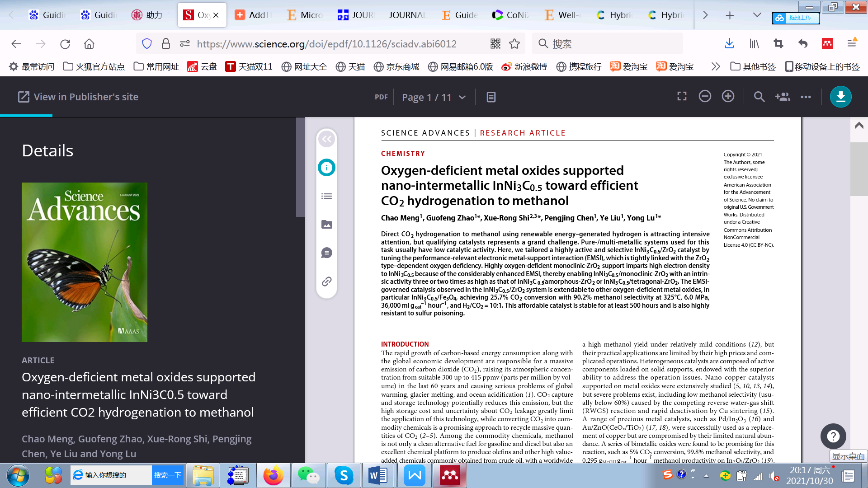Screen dimensions: 868x488
Task: Expand the Page 1 / 11 dropdown
Action: (462, 97)
